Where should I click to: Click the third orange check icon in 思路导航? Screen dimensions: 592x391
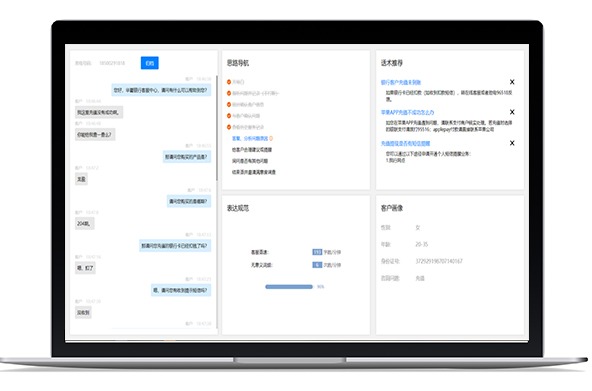tap(229, 104)
